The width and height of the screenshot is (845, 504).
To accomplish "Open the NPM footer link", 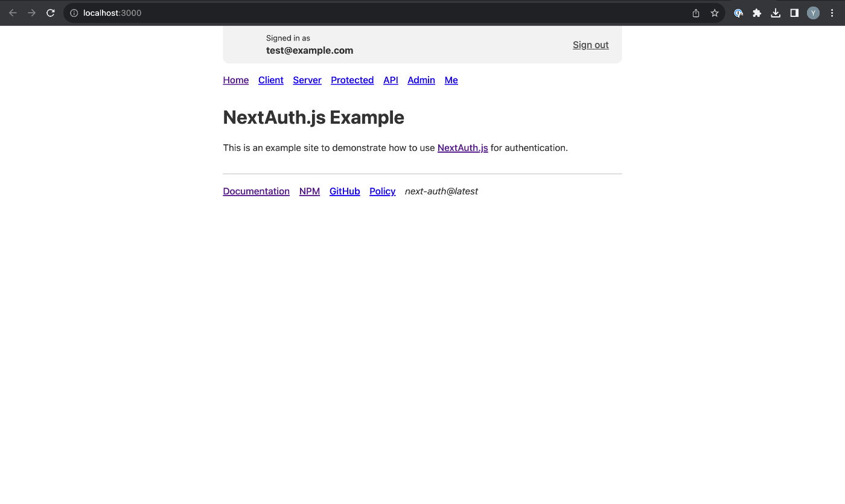I will click(310, 191).
